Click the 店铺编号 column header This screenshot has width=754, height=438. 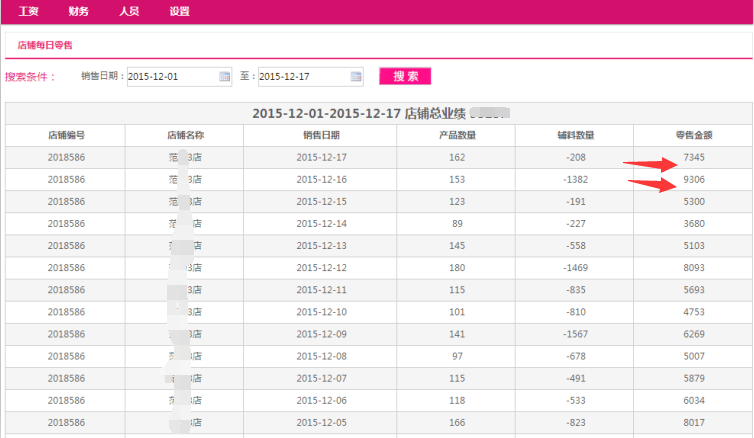click(66, 135)
